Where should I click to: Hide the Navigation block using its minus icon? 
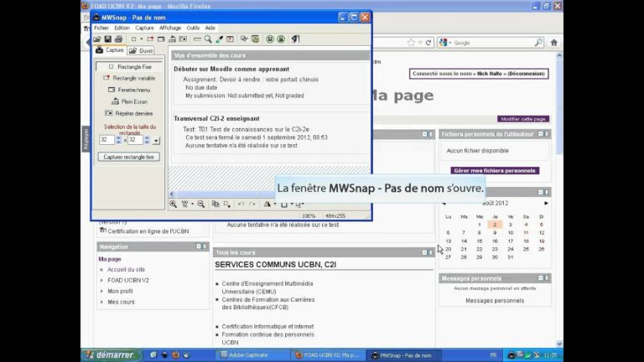point(199,246)
